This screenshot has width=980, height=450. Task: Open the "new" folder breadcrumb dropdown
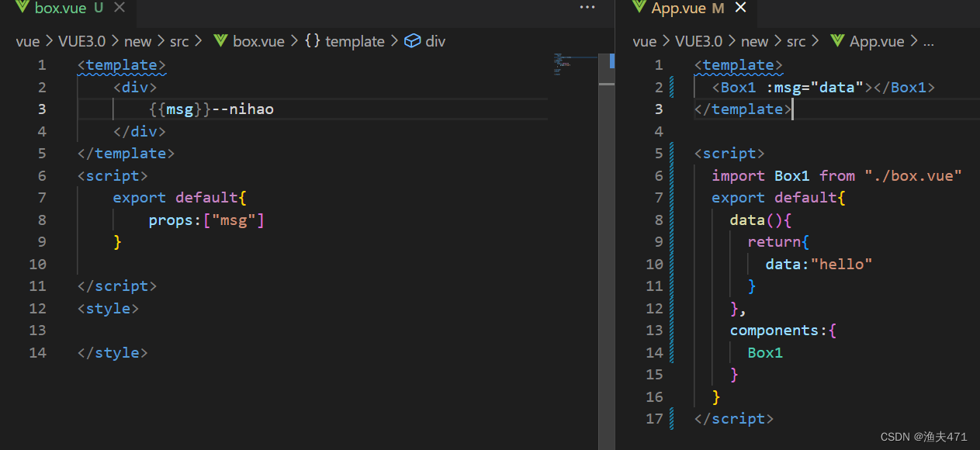pos(138,41)
